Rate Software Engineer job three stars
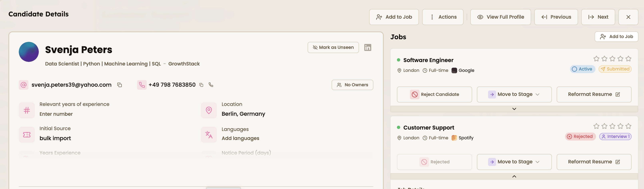The width and height of the screenshot is (644, 189). pyautogui.click(x=612, y=59)
